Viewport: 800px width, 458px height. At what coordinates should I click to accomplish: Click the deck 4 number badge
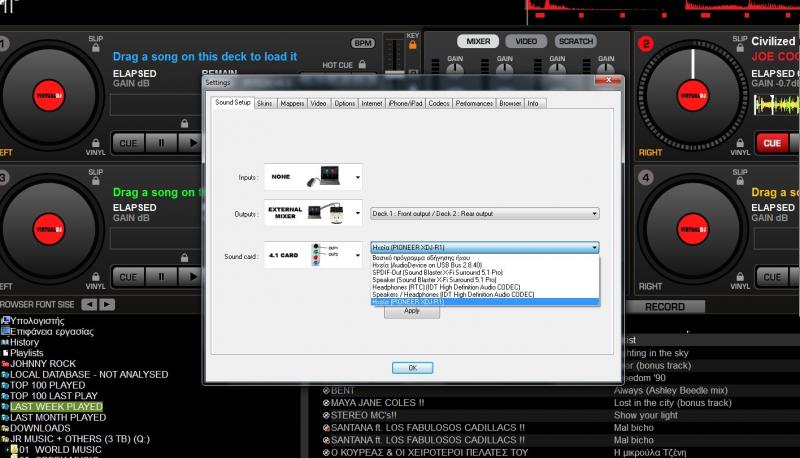pyautogui.click(x=645, y=180)
